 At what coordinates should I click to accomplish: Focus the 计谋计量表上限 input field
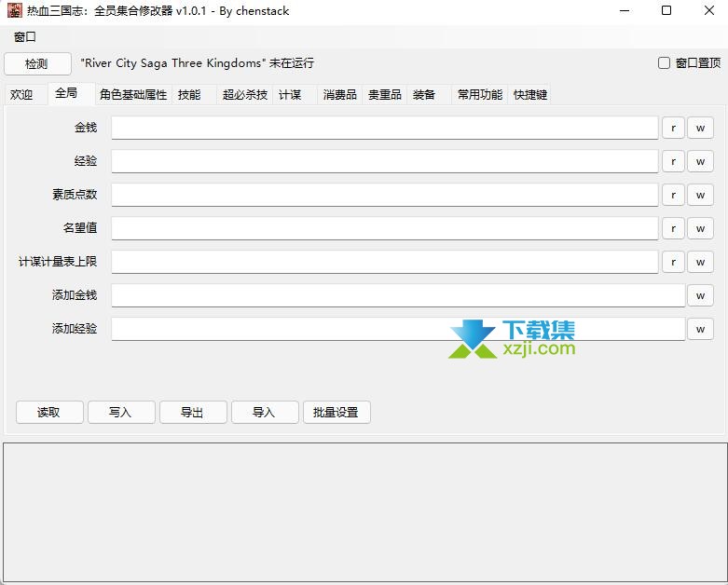tap(384, 262)
